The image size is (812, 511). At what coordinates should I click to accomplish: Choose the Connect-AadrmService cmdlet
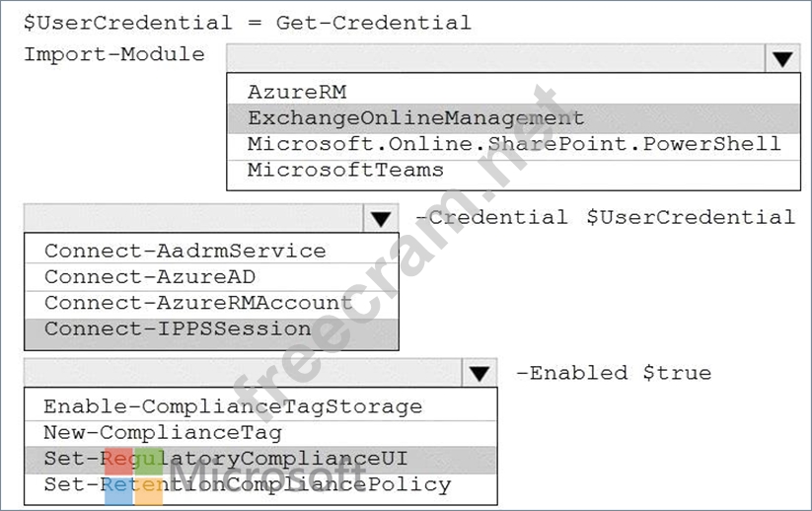click(185, 251)
